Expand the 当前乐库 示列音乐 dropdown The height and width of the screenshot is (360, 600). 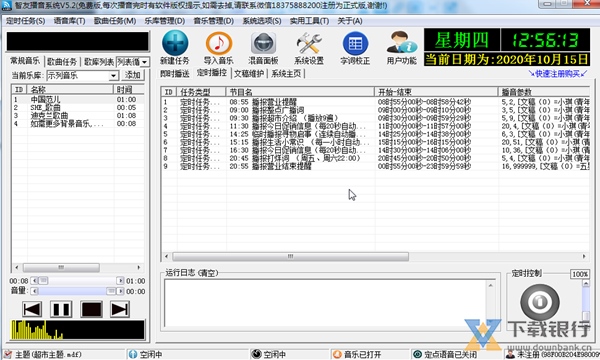[113, 75]
